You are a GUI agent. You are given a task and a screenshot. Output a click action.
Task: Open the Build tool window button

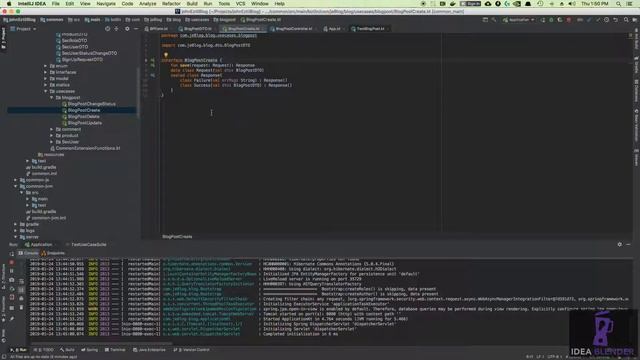pyautogui.click(x=67, y=350)
